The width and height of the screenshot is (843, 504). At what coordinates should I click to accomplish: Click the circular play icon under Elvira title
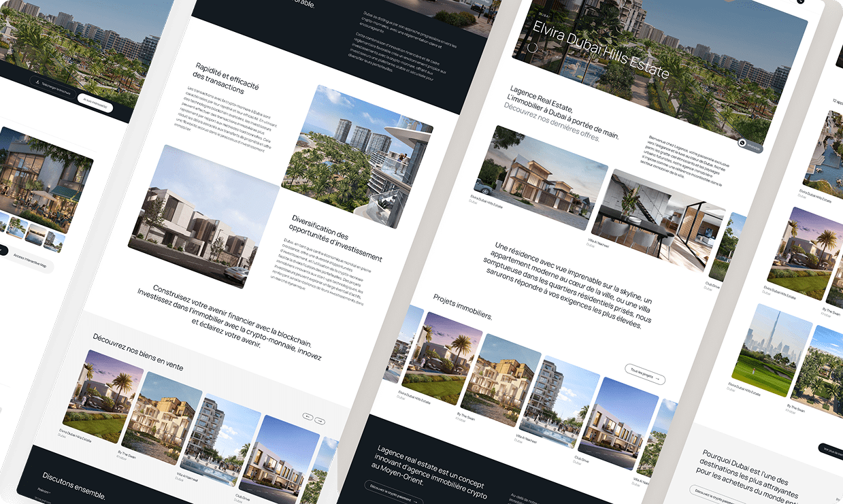click(533, 48)
